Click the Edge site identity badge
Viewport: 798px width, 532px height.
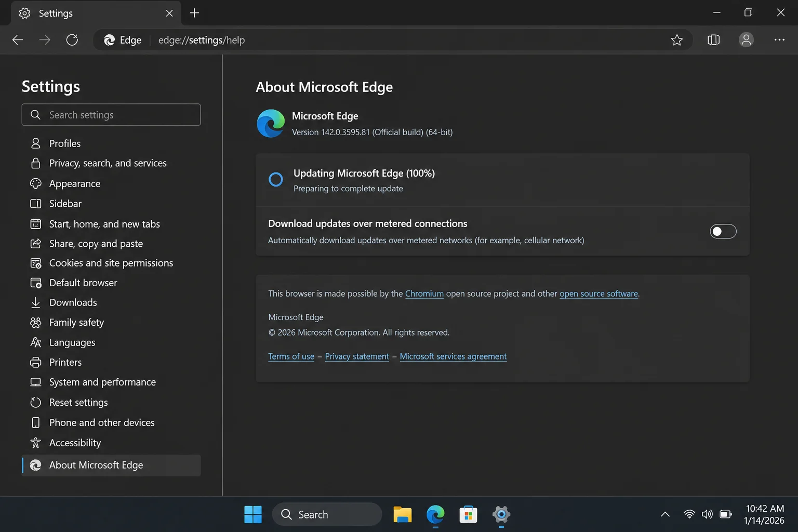123,40
